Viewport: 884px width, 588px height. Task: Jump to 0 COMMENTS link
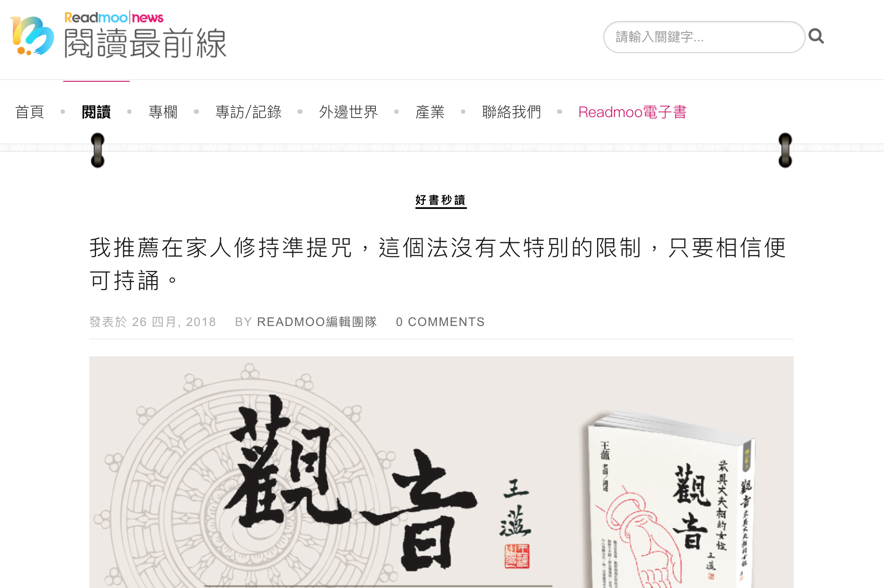pos(440,322)
